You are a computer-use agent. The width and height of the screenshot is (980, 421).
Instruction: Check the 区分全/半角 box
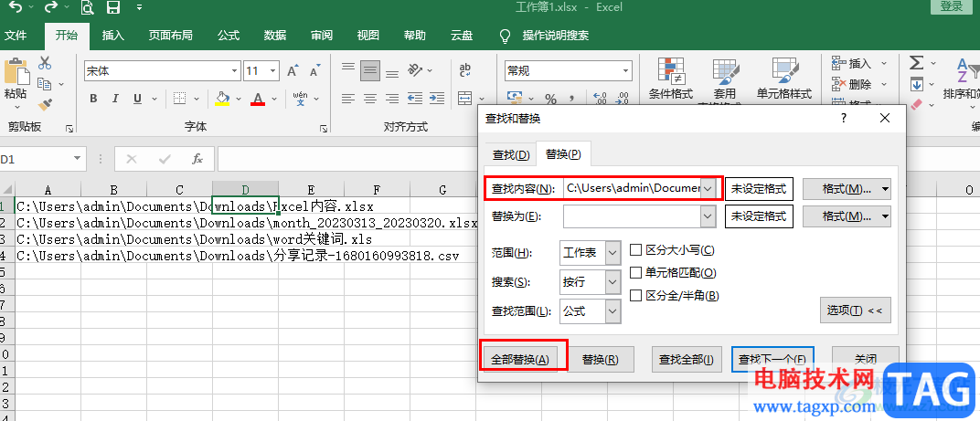click(x=636, y=296)
